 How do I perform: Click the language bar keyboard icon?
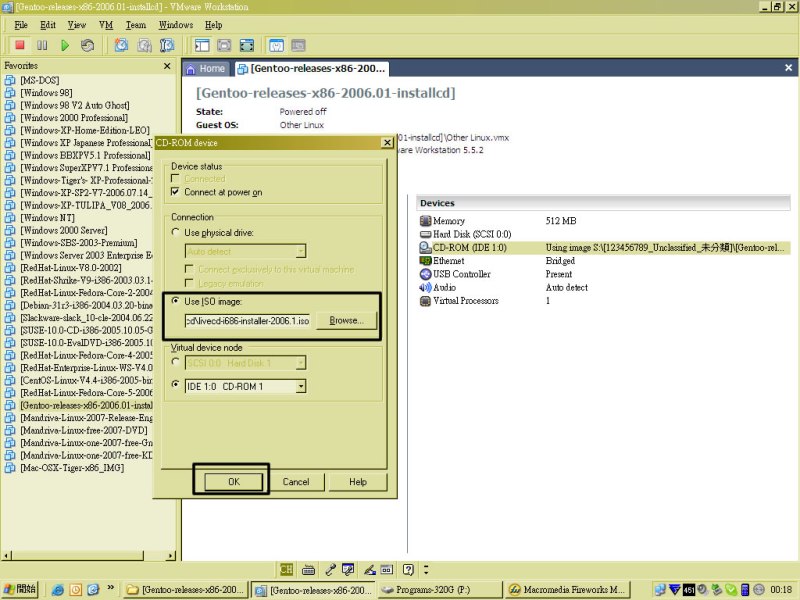[x=308, y=569]
